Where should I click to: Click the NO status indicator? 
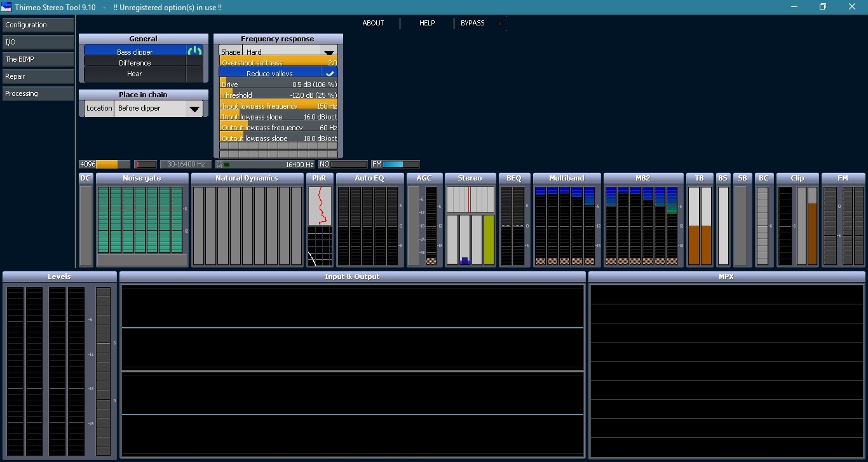point(342,164)
